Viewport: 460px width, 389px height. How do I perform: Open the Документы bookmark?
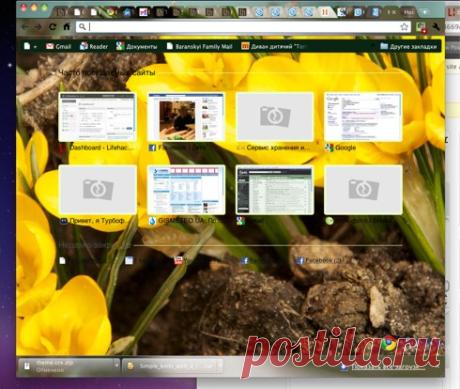point(137,46)
